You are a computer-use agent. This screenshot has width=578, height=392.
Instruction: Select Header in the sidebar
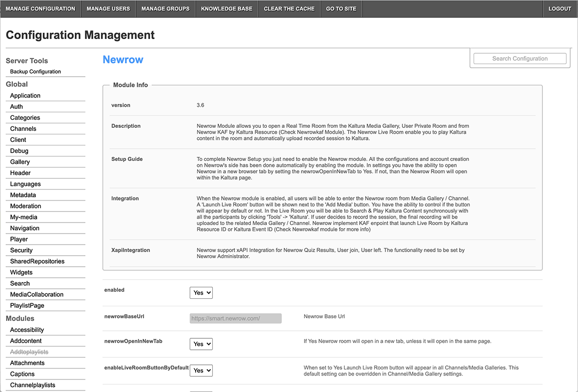coord(20,173)
